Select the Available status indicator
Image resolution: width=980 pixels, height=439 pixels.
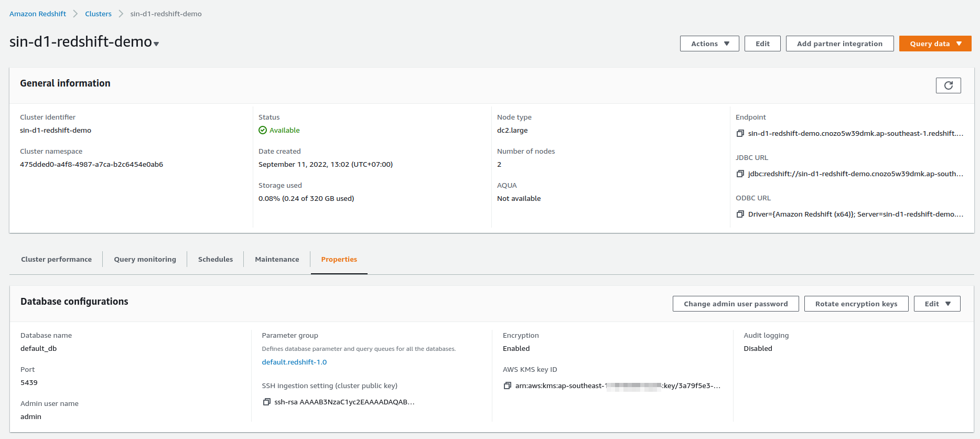(x=279, y=130)
